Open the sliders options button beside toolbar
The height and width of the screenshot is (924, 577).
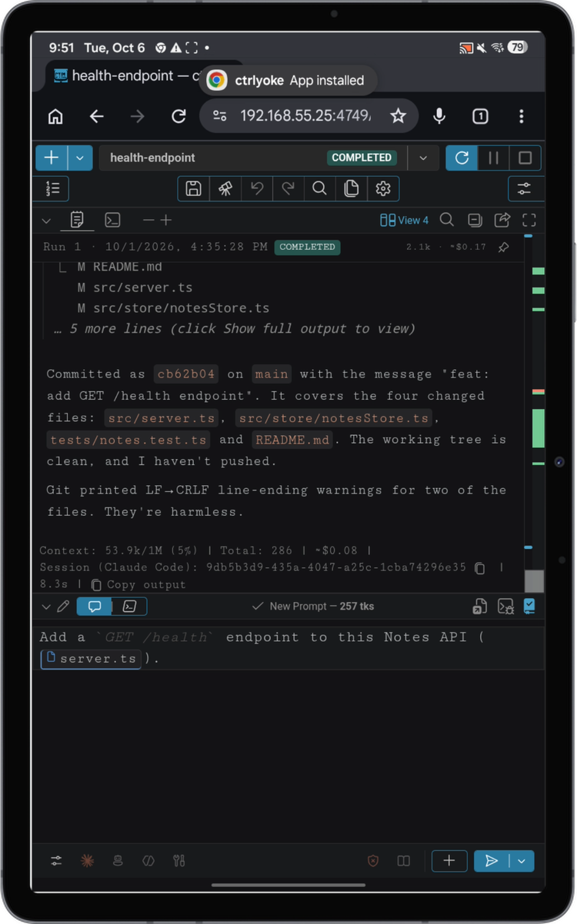pos(525,189)
